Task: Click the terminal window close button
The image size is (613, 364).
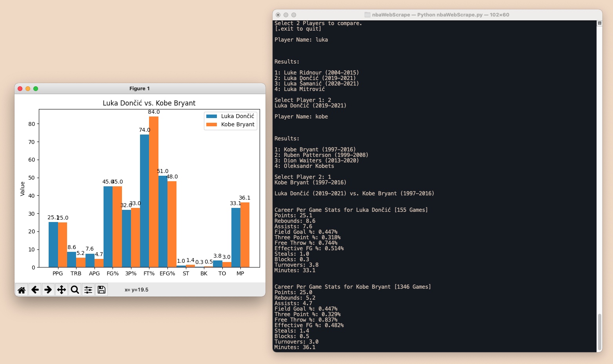Action: (x=278, y=15)
